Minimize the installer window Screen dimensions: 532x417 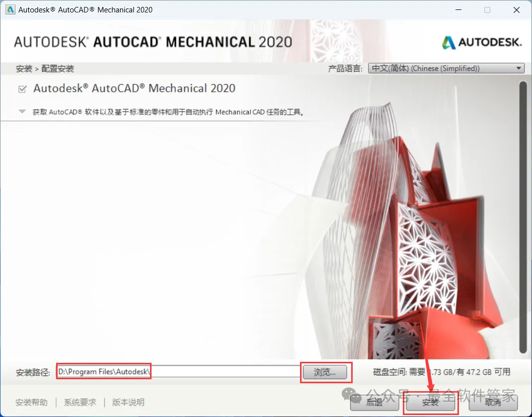(458, 10)
